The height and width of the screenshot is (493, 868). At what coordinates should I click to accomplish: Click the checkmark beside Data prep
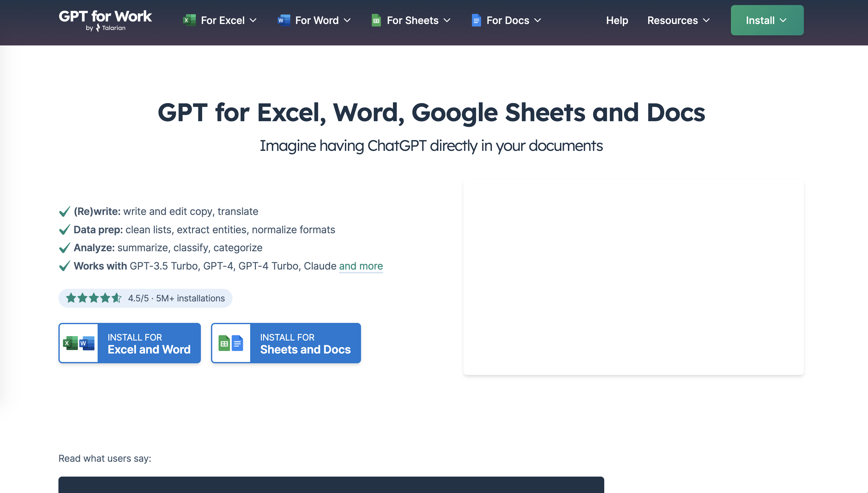point(64,229)
